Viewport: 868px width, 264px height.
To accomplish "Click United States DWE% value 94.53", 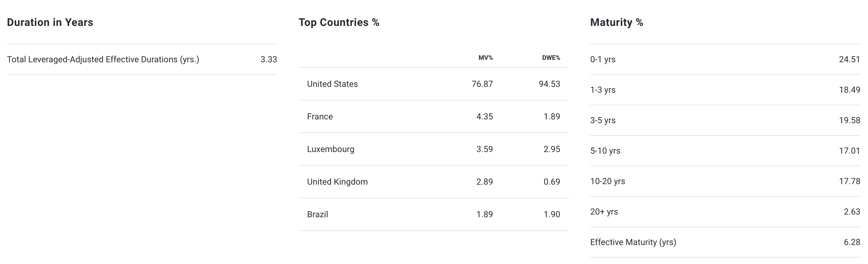I will [549, 84].
